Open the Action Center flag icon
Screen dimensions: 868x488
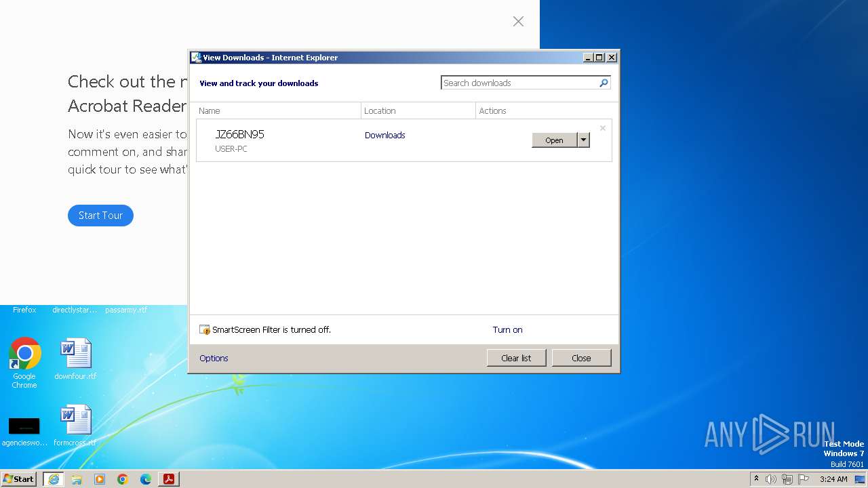click(x=804, y=479)
